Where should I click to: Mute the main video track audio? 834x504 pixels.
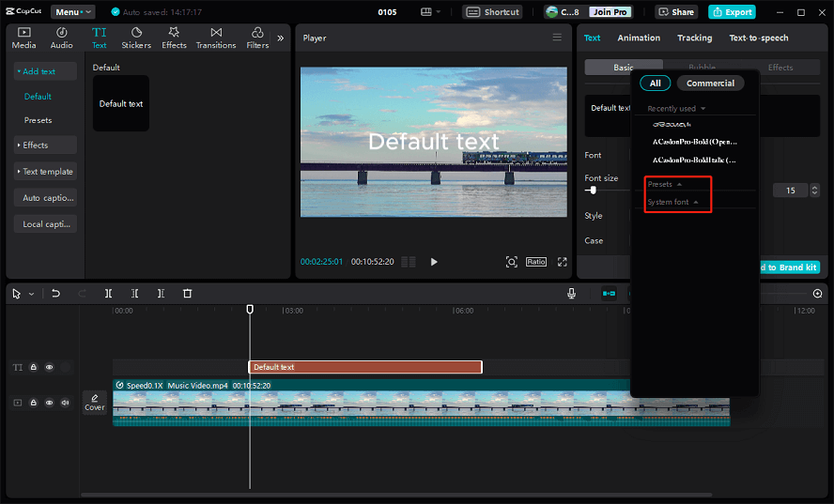tap(65, 403)
